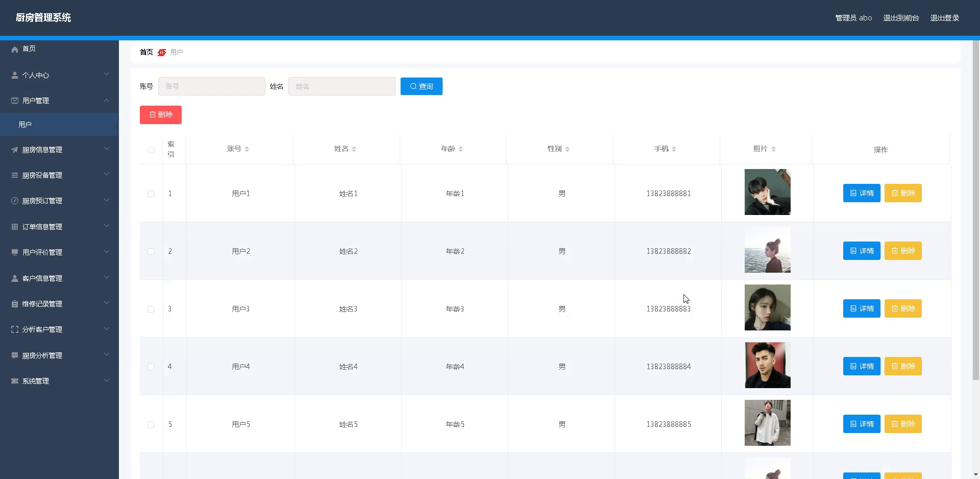Image resolution: width=980 pixels, height=479 pixels.
Task: Expand the 厨房设备管理 chevron
Action: [x=107, y=175]
